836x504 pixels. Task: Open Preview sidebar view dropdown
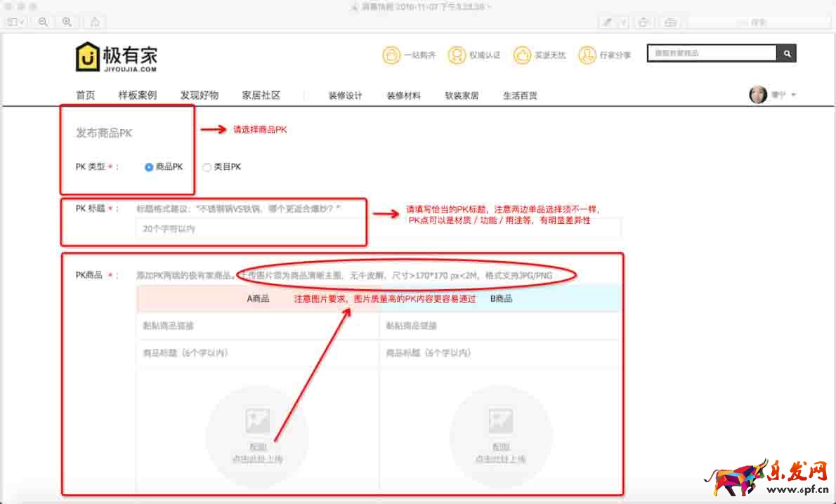coord(15,22)
